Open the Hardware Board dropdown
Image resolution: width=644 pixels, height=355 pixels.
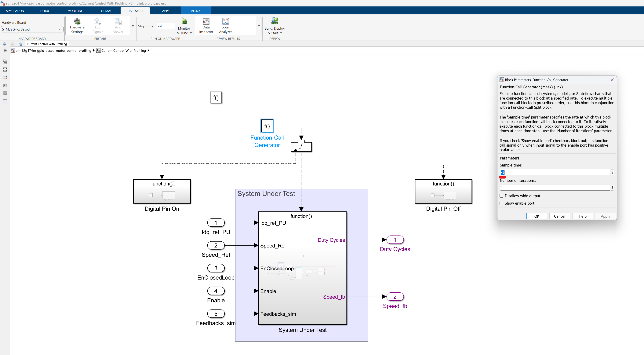(x=32, y=29)
